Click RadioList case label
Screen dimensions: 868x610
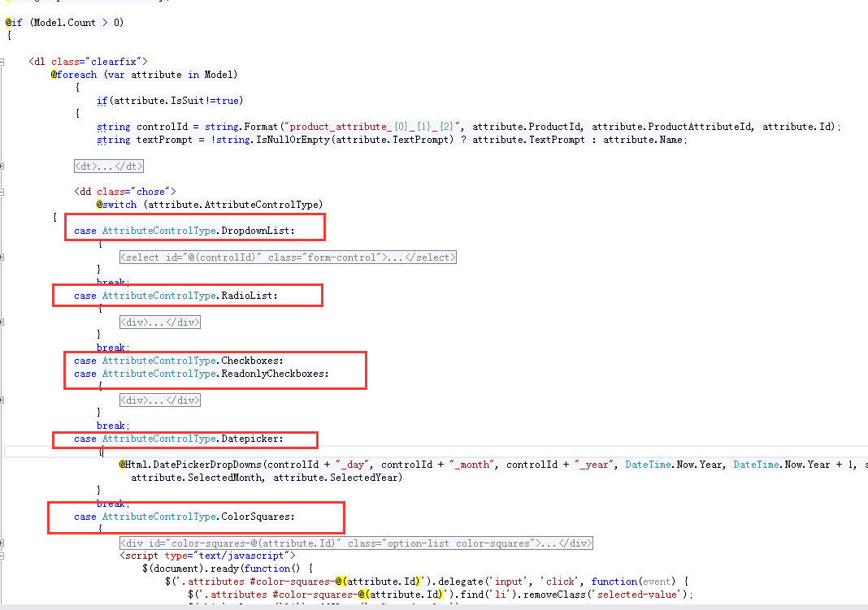point(176,296)
